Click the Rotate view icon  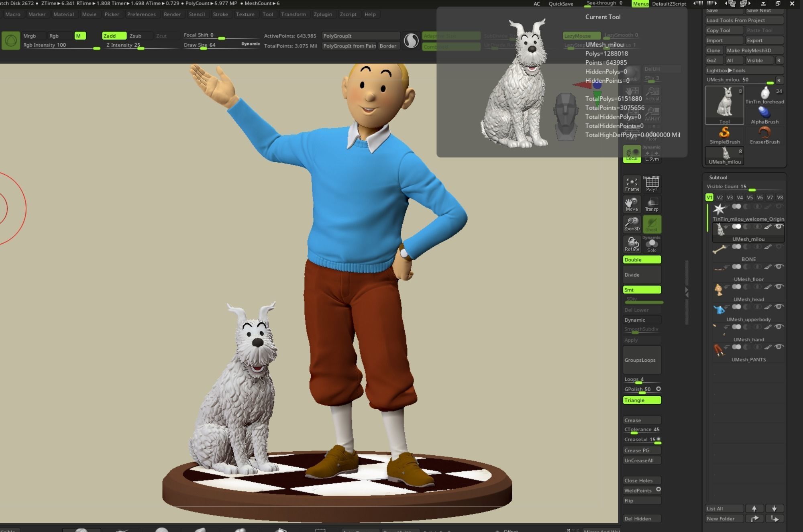click(x=632, y=244)
